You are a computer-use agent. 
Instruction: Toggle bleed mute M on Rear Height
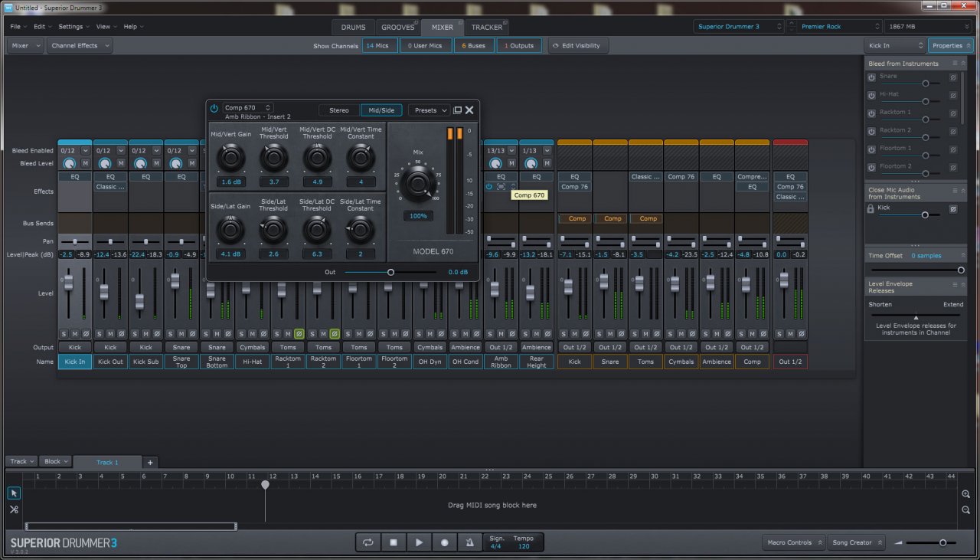coord(547,163)
